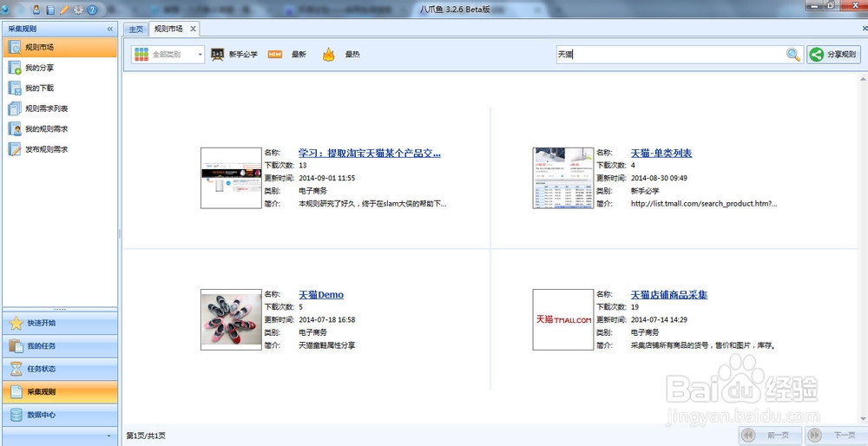
Task: Open 我的下载 in the sidebar
Action: click(x=60, y=88)
